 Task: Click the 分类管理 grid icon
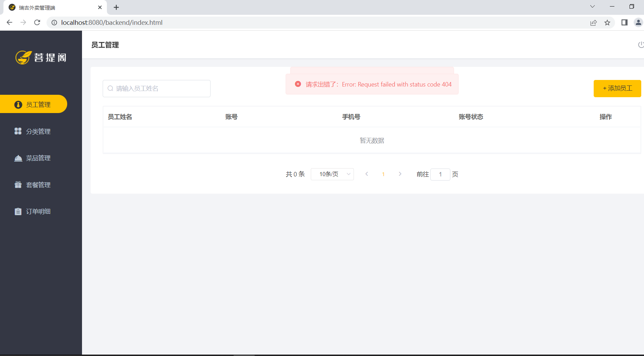click(x=18, y=131)
